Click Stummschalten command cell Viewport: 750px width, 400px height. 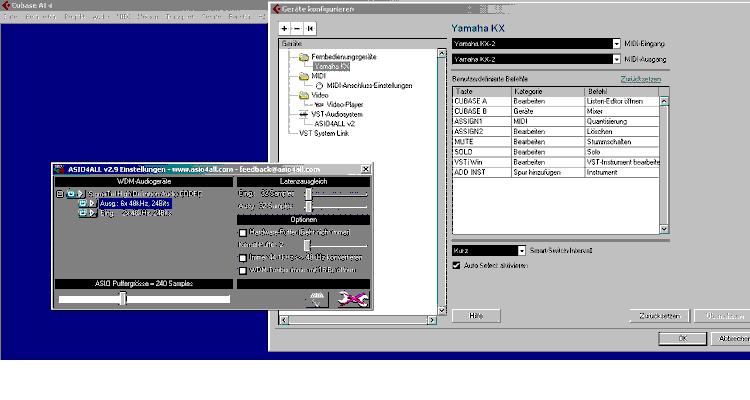click(622, 142)
